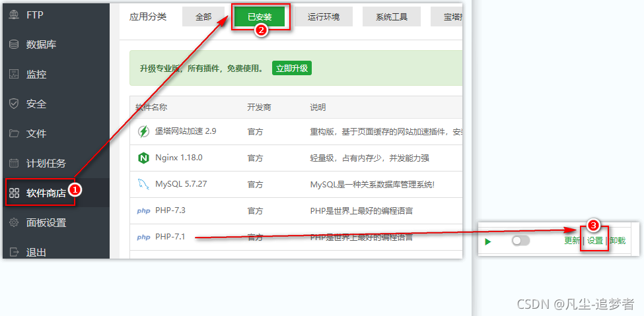Viewport: 644px width, 316px height.
Task: Click the folder icon beside 文件
Action: [14, 133]
